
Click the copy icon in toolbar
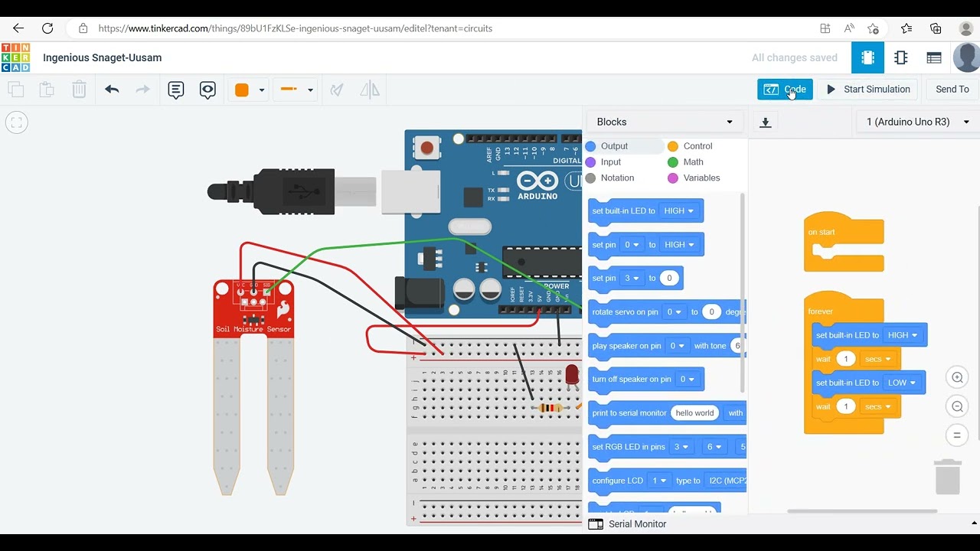(x=15, y=90)
